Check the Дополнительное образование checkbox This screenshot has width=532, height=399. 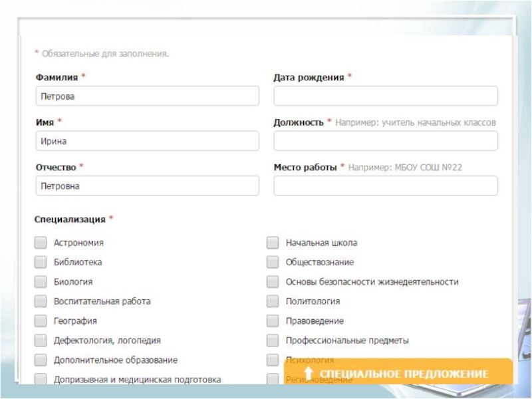click(41, 360)
